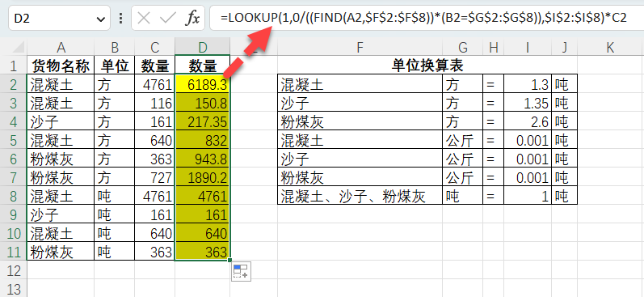The height and width of the screenshot is (297, 644).
Task: Click cell I5 containing 0.001
Action: tap(528, 140)
